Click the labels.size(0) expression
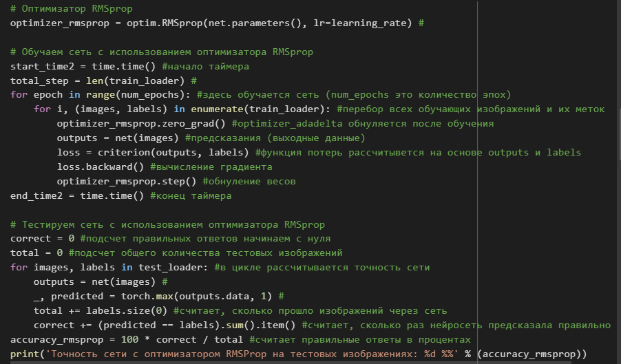This screenshot has height=364, width=621. point(127,310)
